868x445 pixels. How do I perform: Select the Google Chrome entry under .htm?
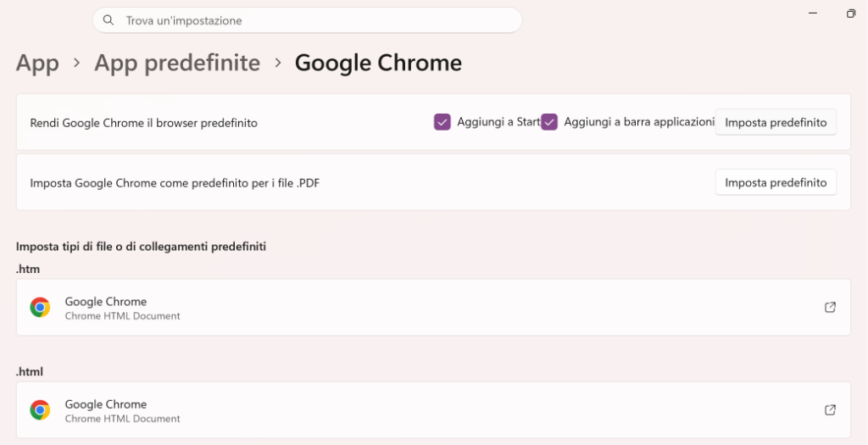(x=433, y=307)
